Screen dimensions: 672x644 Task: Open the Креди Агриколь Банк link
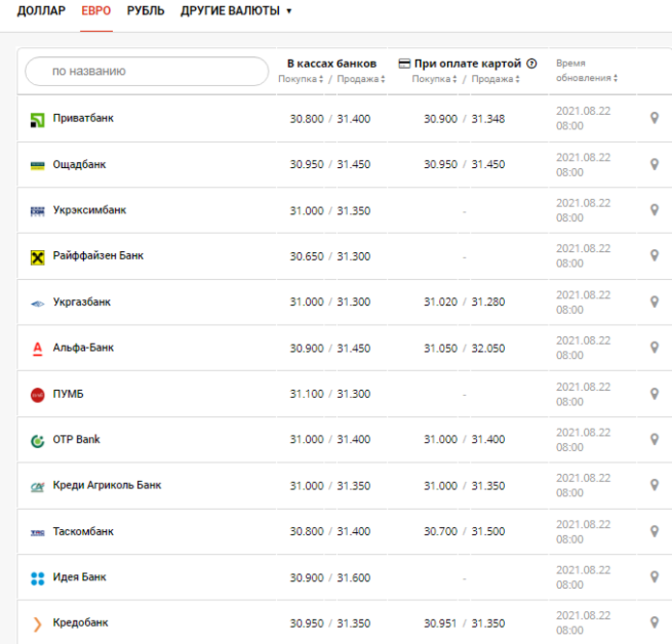coord(107,485)
